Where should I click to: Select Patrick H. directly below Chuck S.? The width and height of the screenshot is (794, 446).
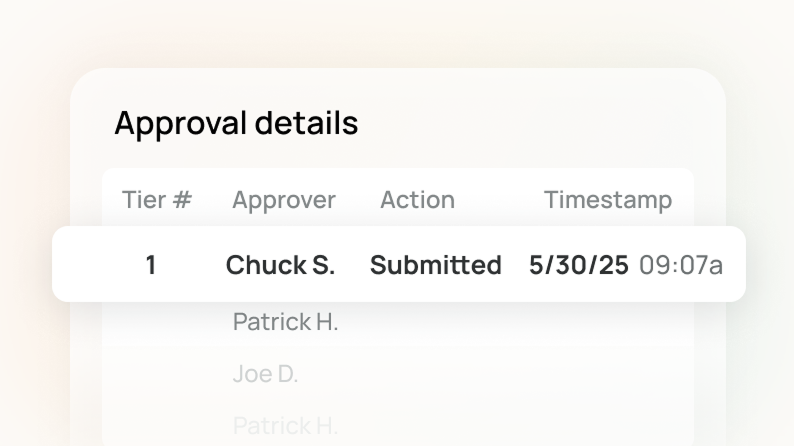tap(285, 322)
